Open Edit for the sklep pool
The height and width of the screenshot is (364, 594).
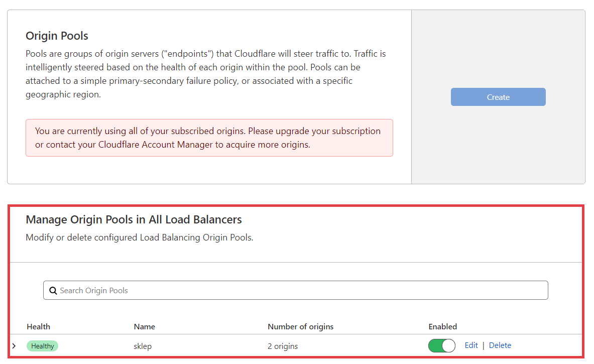pos(471,345)
